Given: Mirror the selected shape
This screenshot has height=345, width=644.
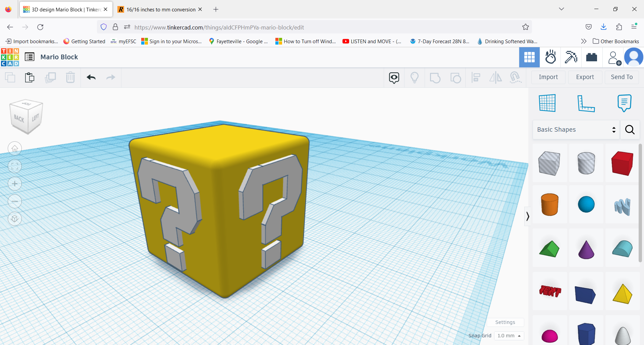Looking at the screenshot, I should click(495, 77).
